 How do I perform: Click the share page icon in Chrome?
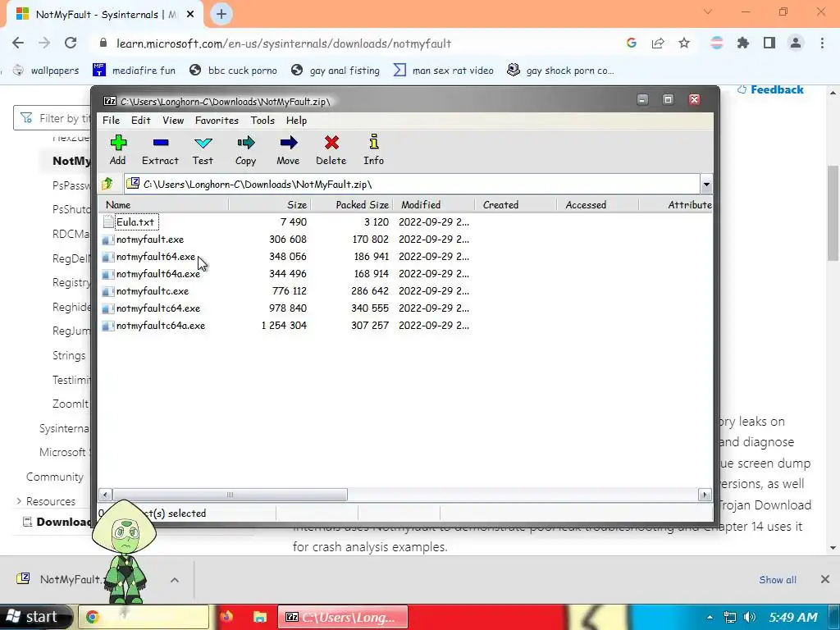click(658, 43)
